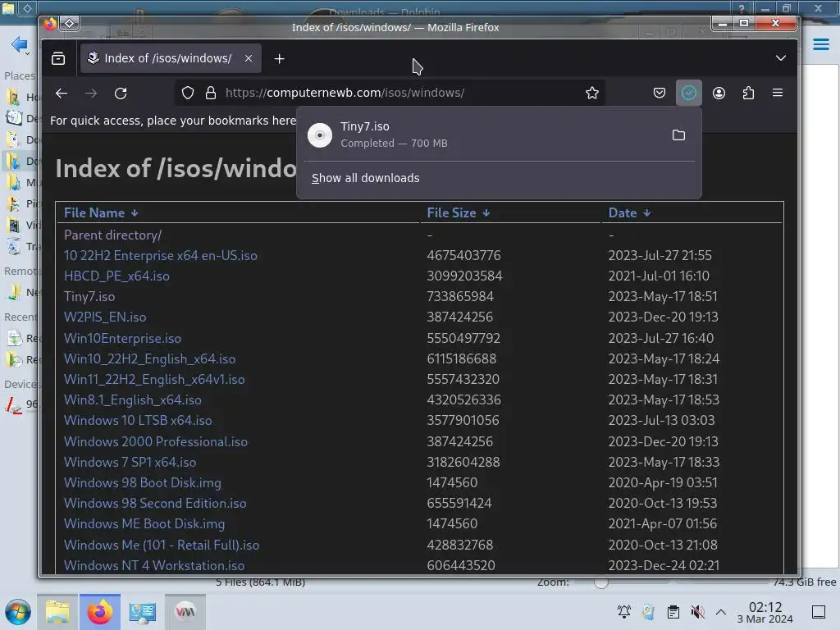Viewport: 840px width, 630px height.
Task: Open the Dolphin hamburger menu
Action: [820, 44]
